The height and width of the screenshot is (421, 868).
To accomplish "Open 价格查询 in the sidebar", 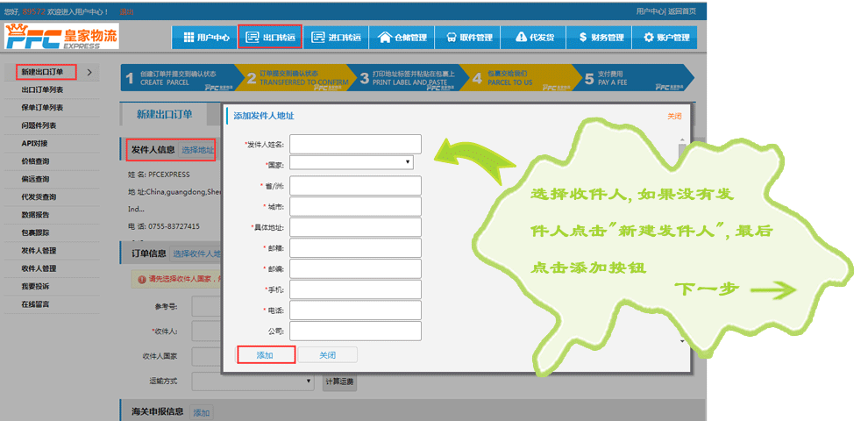I will (x=35, y=161).
